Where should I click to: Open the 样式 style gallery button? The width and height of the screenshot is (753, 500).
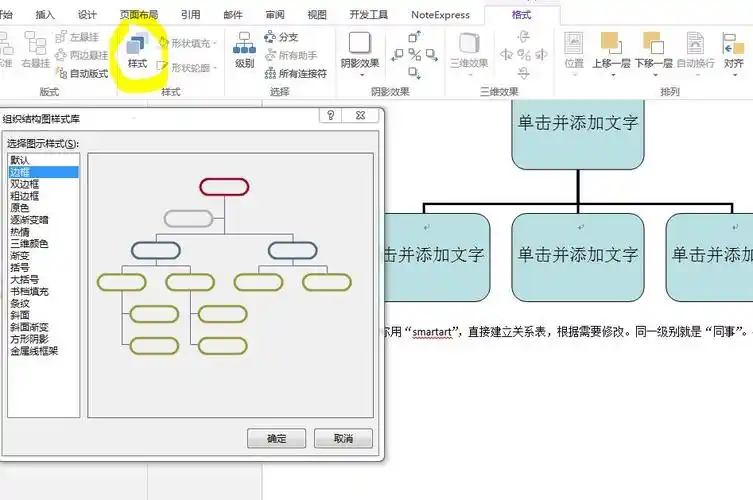tap(137, 51)
